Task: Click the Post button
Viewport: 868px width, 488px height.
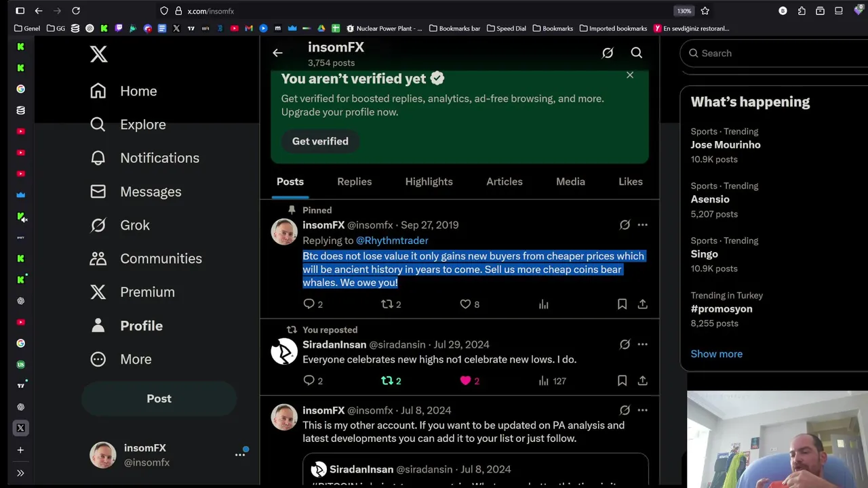Action: click(159, 399)
